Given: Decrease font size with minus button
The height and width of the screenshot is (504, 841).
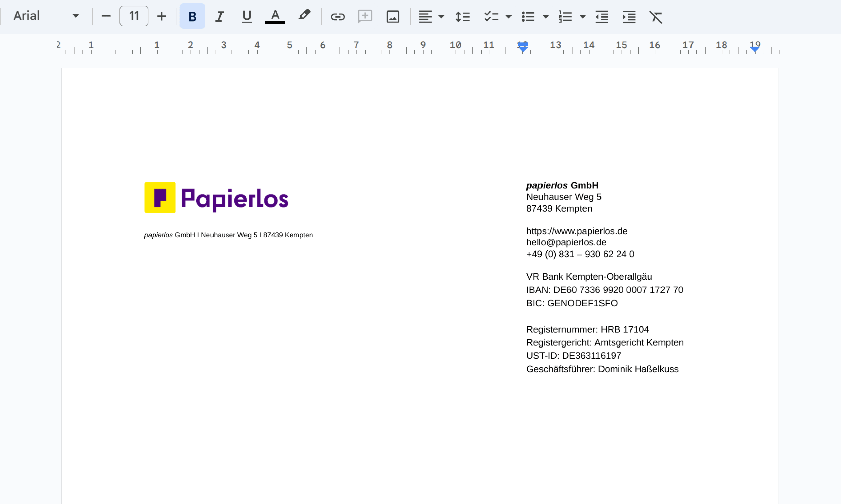Looking at the screenshot, I should pyautogui.click(x=106, y=16).
